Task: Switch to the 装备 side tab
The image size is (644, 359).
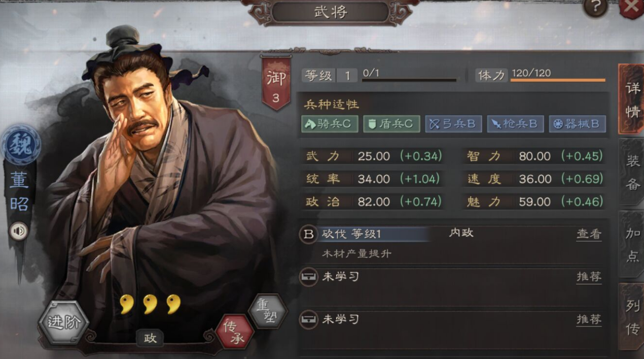Action: click(632, 172)
